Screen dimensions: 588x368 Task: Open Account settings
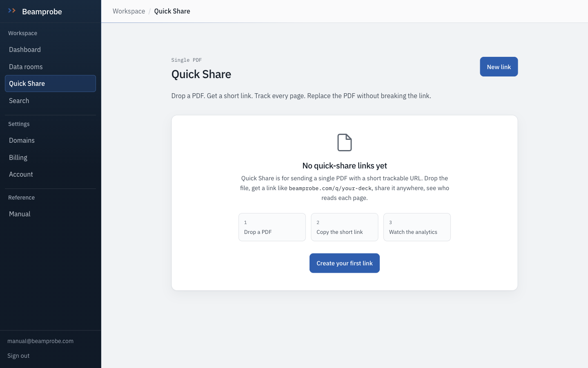[x=50, y=174]
